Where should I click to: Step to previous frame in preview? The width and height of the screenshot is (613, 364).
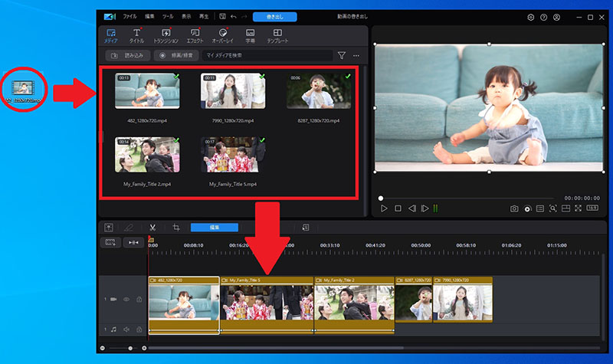(x=412, y=208)
